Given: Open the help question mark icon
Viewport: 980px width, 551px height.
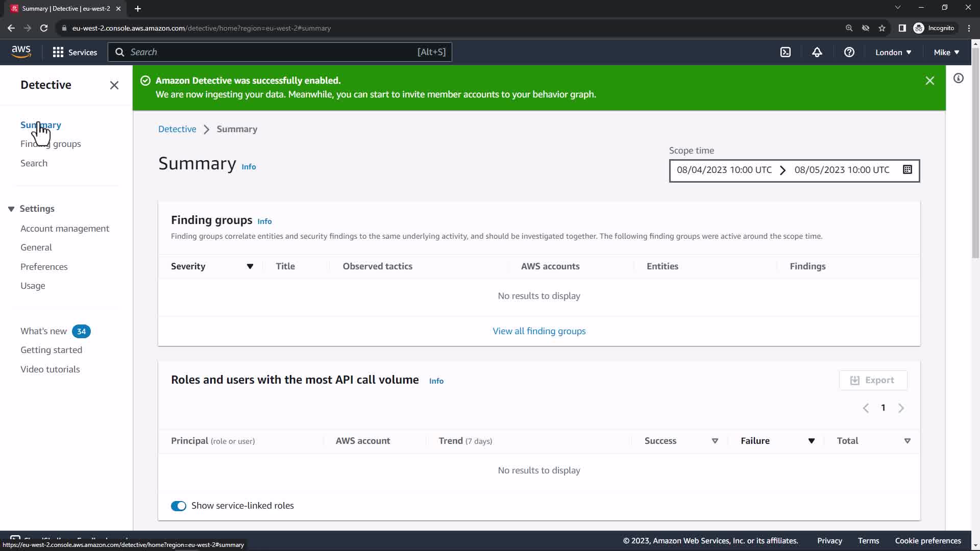Looking at the screenshot, I should click(849, 53).
